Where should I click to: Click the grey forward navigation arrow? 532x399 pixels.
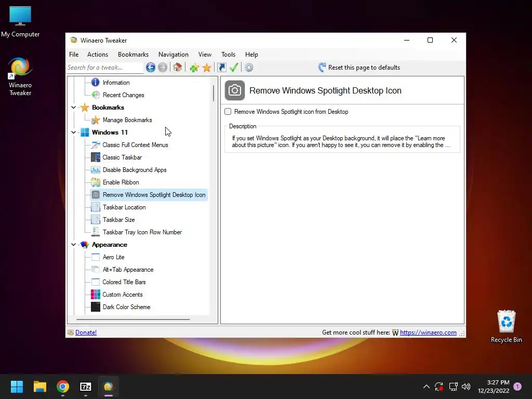click(x=163, y=68)
